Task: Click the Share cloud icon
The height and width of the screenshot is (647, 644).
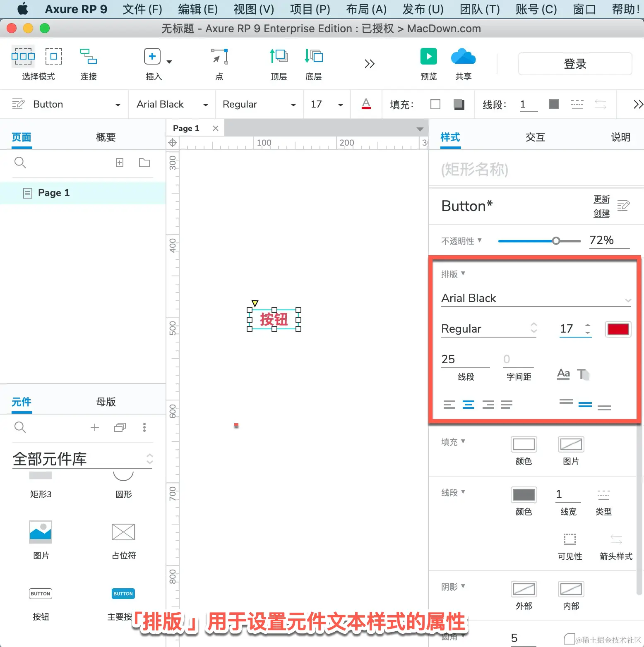Action: point(463,56)
